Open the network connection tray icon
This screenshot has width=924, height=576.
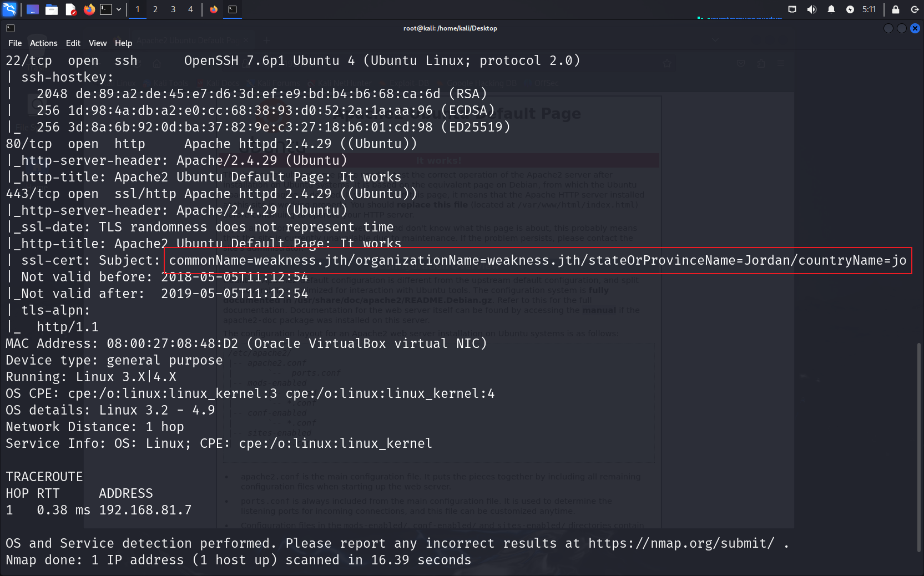(792, 9)
